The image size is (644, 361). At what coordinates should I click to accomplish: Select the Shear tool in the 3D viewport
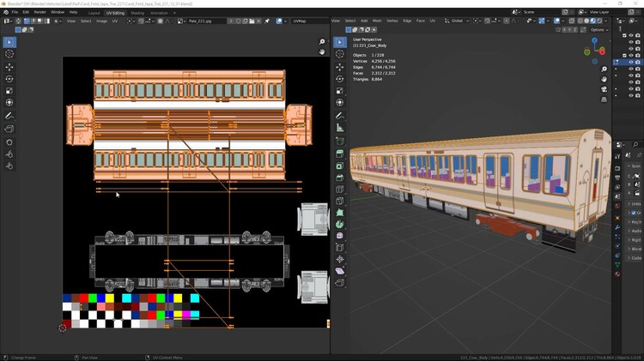pyautogui.click(x=340, y=271)
